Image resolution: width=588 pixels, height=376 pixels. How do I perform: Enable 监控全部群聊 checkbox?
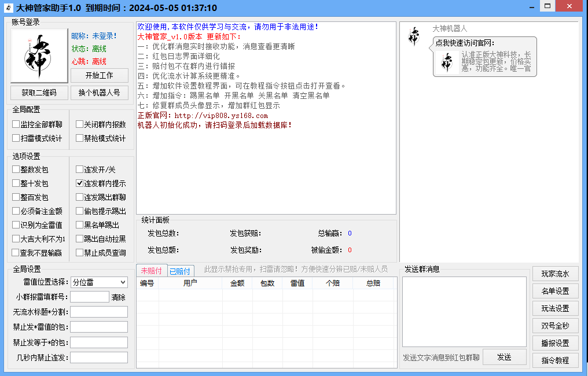16,124
